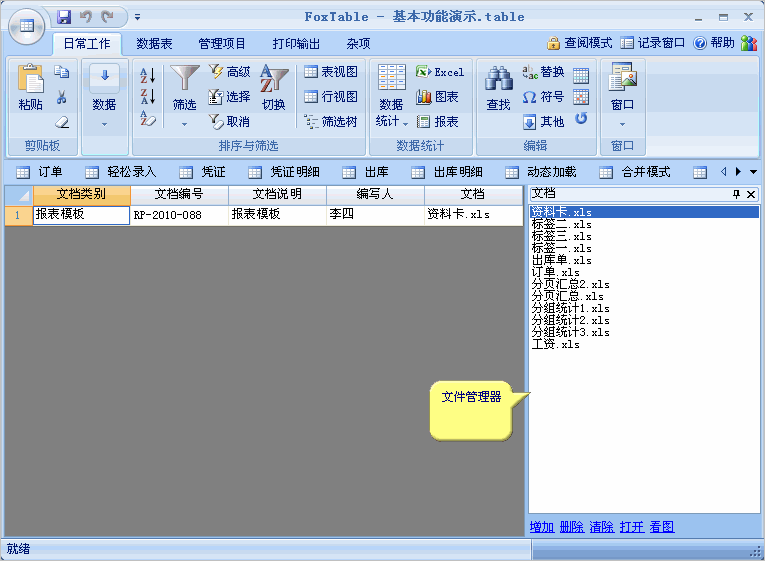Toggle the 记录窗口 record window

pos(653,43)
